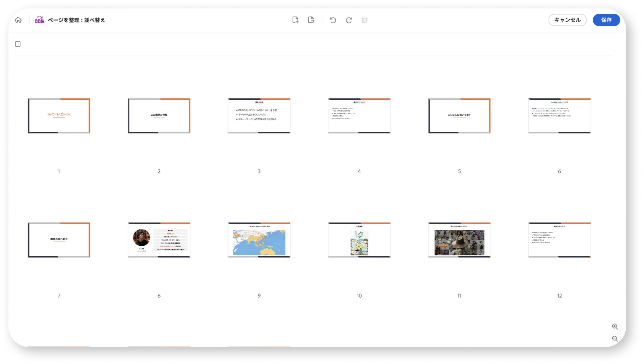The width and height of the screenshot is (643, 364).
Task: Go to the home screen icon
Action: 18,20
